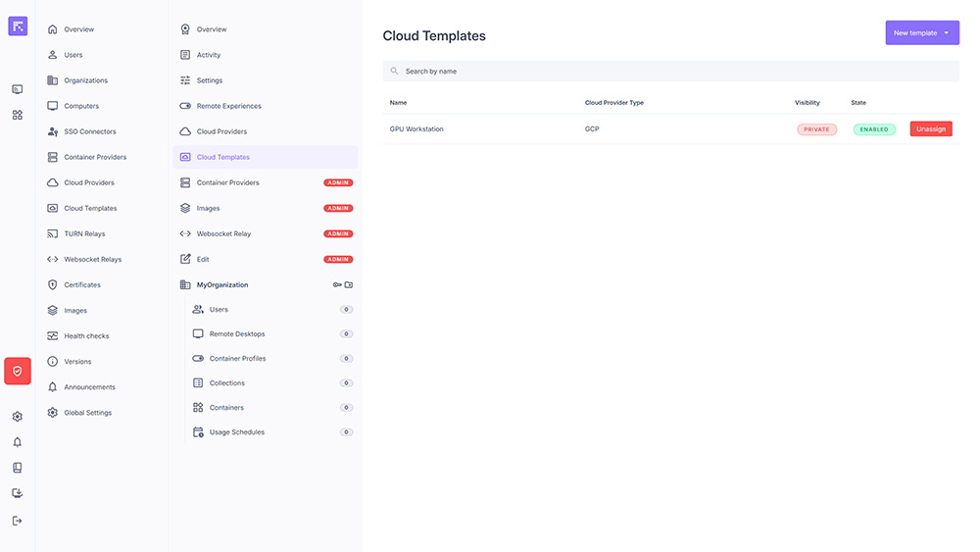Viewport: 980px width, 552px height.
Task: Go to Health checks menu item
Action: (x=86, y=336)
